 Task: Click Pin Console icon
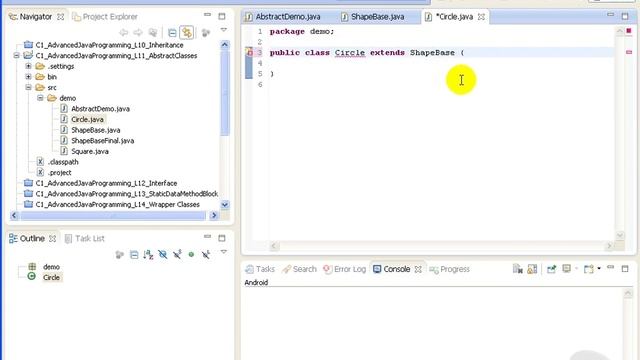[x=551, y=269]
